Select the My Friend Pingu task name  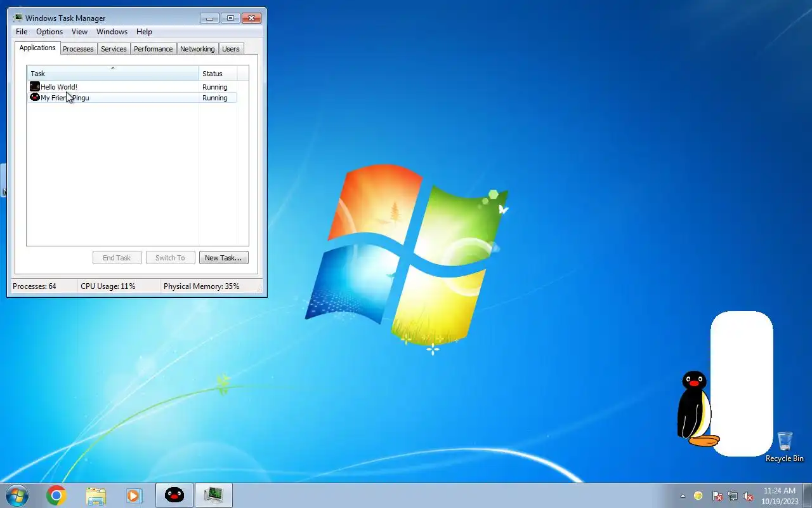(65, 98)
